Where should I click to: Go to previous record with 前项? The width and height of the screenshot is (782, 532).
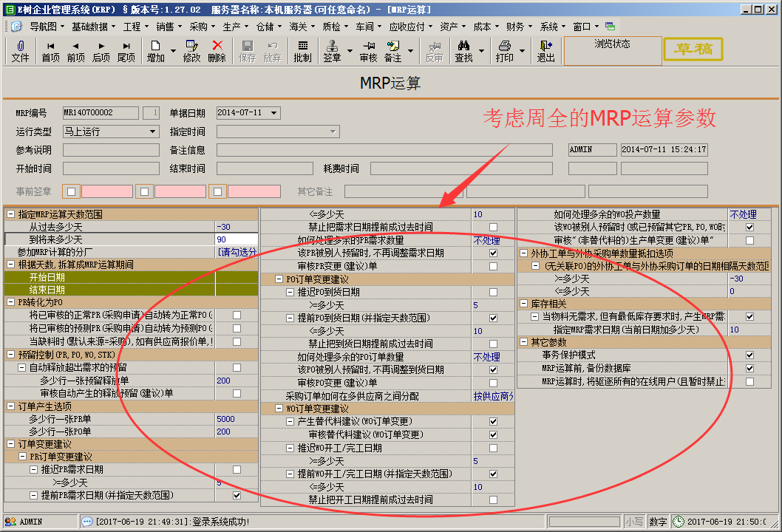76,46
